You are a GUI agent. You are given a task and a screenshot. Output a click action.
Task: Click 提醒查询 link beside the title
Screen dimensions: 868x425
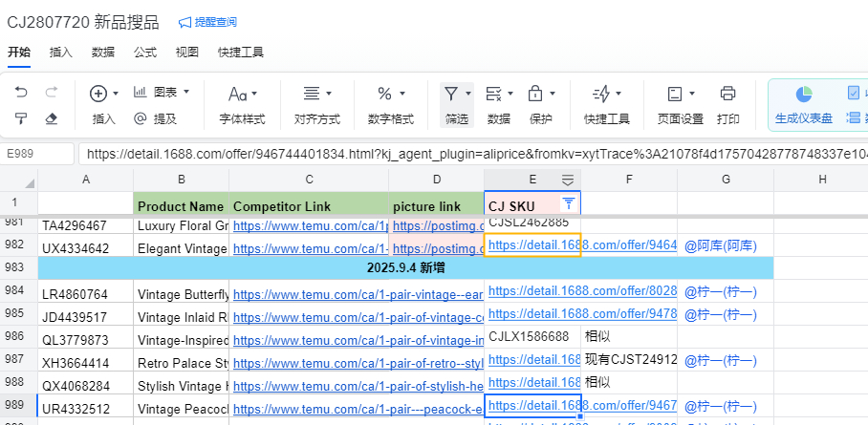coord(207,22)
